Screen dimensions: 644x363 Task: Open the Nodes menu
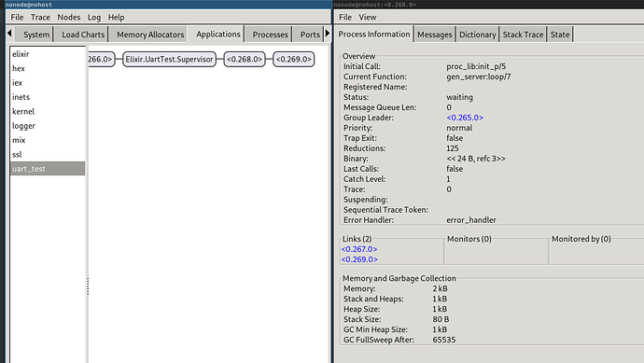(68, 17)
